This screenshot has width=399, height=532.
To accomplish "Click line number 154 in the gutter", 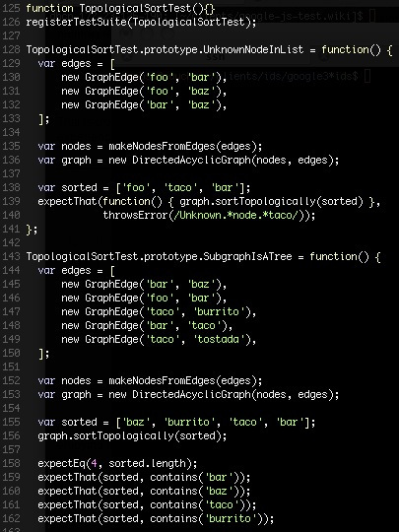I will click(x=11, y=408).
